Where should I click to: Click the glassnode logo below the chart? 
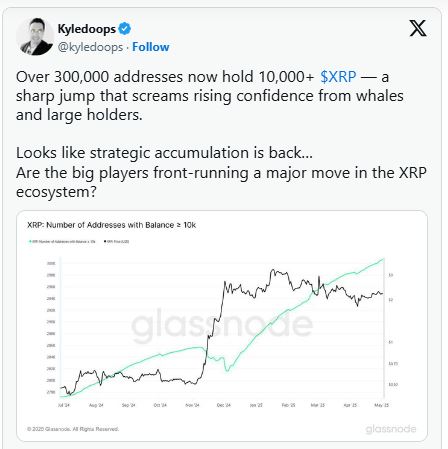[x=391, y=429]
